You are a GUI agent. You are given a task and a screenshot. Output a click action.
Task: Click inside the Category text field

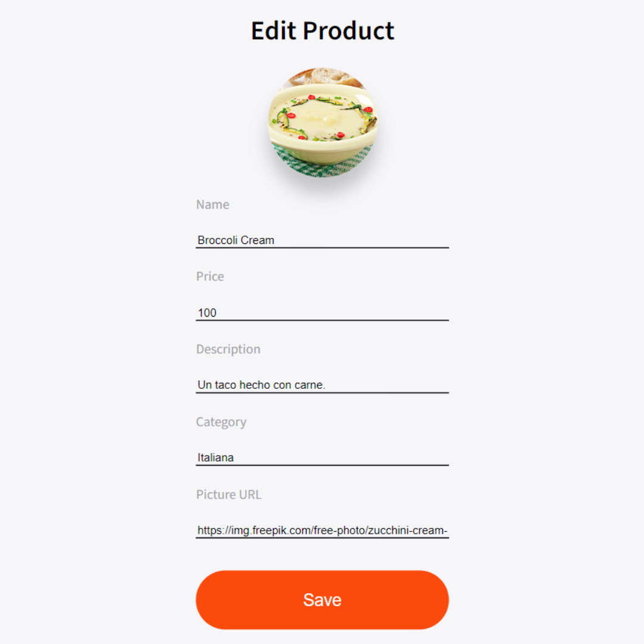tap(322, 457)
